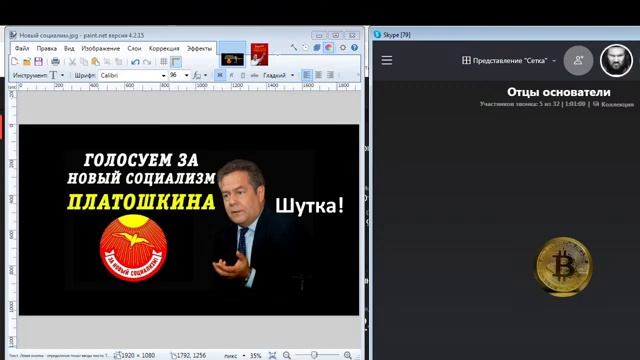Toggle the rulers display
640x360 pixels.
176,62
